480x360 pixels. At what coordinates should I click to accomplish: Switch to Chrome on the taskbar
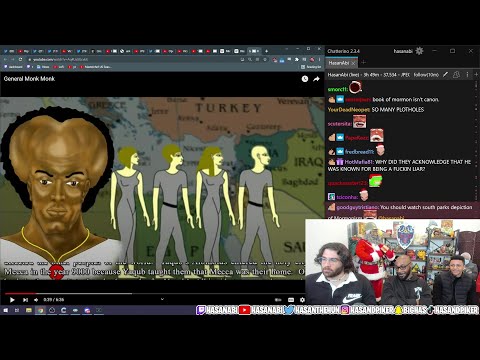tap(41, 310)
